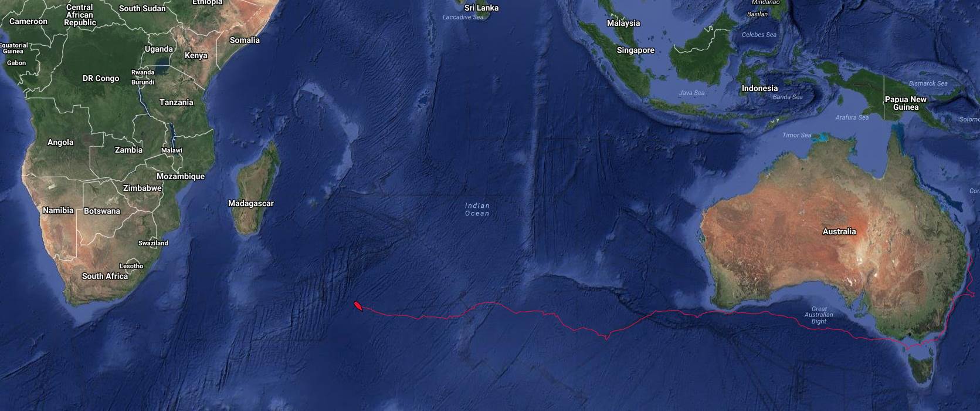
Task: Select the Indonesia country label
Action: (759, 89)
